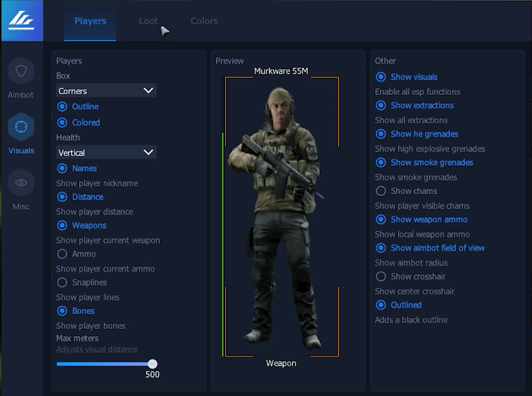Select the Visuals crosshair sidebar icon
Image resolution: width=532 pixels, height=396 pixels.
[21, 127]
